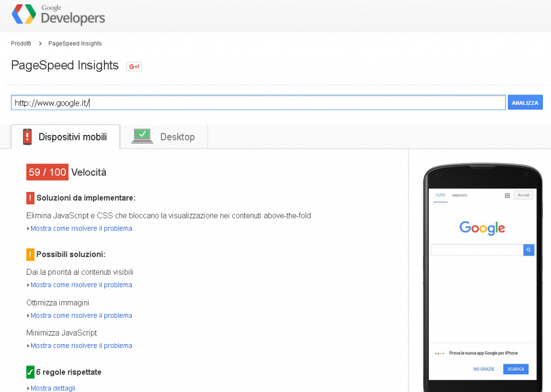This screenshot has width=551, height=392.
Task: Click the Velocità label
Action: 89,172
